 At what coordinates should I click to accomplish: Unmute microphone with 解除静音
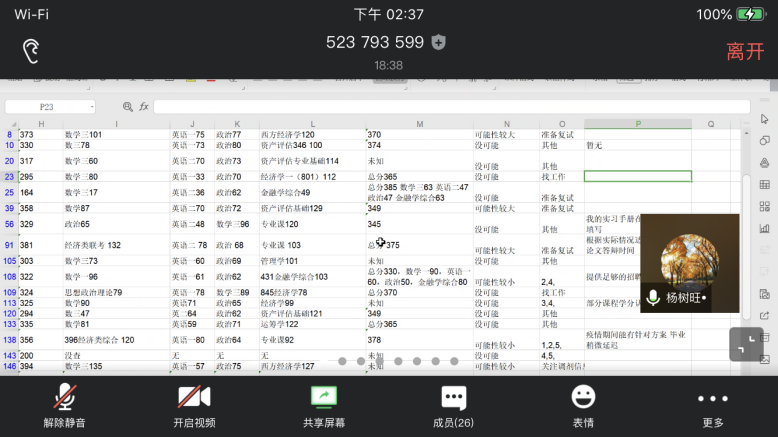click(x=64, y=405)
